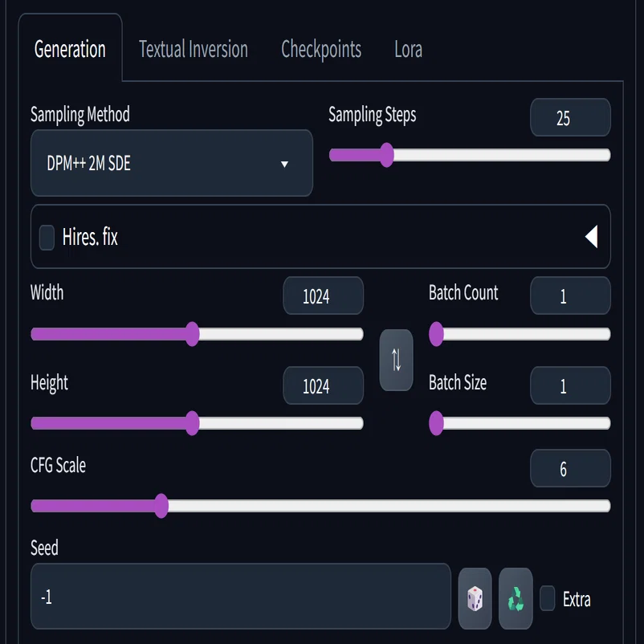
Task: Click the Seed input field
Action: 241,597
